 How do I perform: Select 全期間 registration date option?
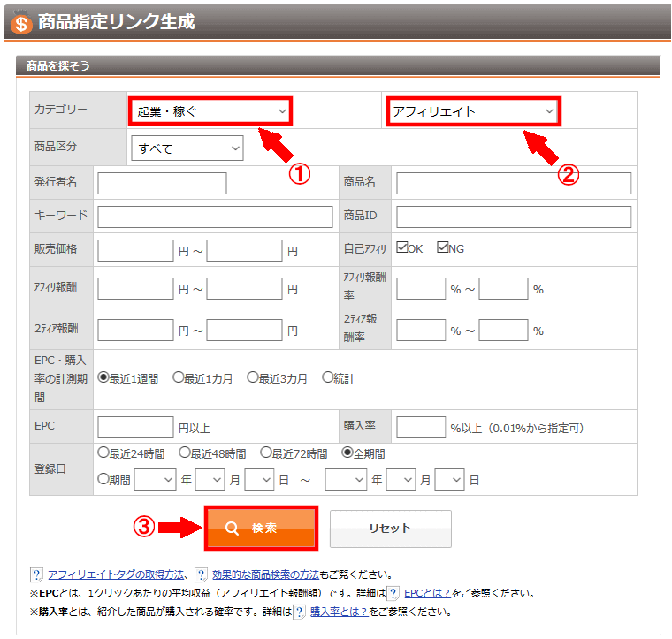point(347,453)
